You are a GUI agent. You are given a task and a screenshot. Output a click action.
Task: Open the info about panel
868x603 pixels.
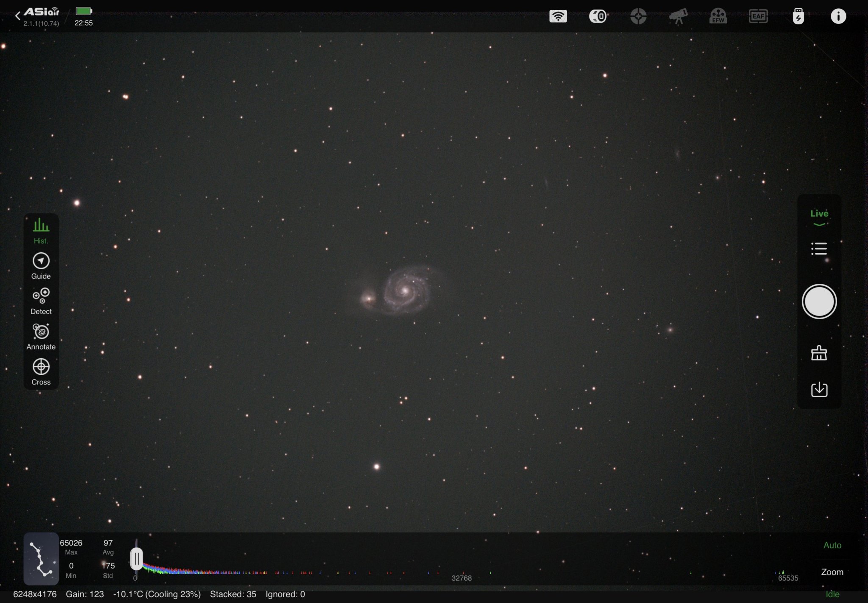point(838,17)
